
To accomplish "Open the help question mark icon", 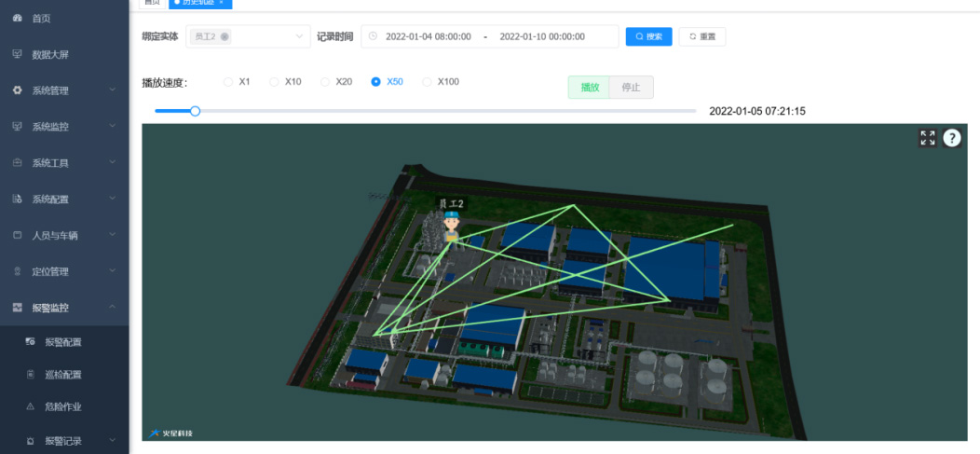I will pos(952,138).
